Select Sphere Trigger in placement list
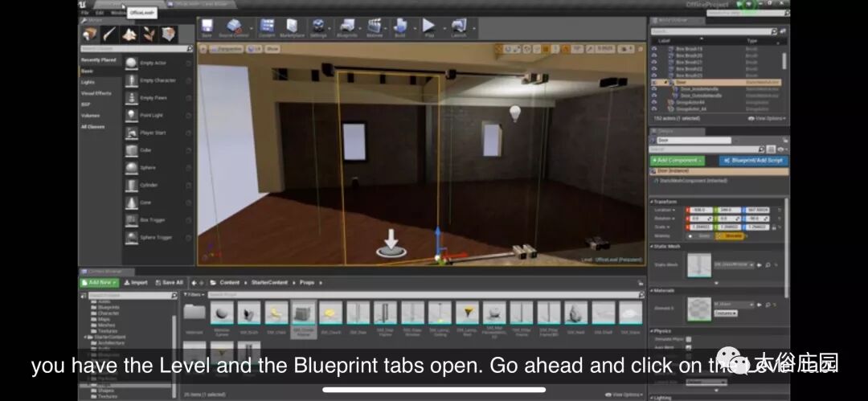The image size is (868, 401). [x=158, y=238]
